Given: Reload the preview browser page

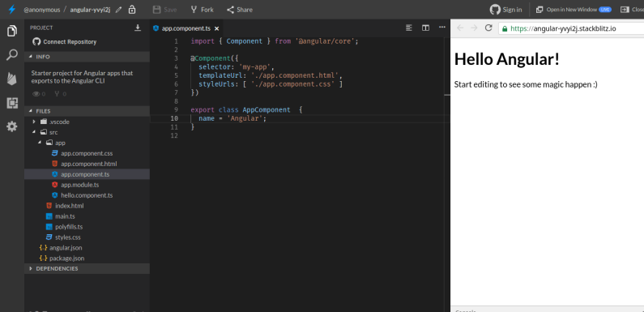Looking at the screenshot, I should pos(488,28).
